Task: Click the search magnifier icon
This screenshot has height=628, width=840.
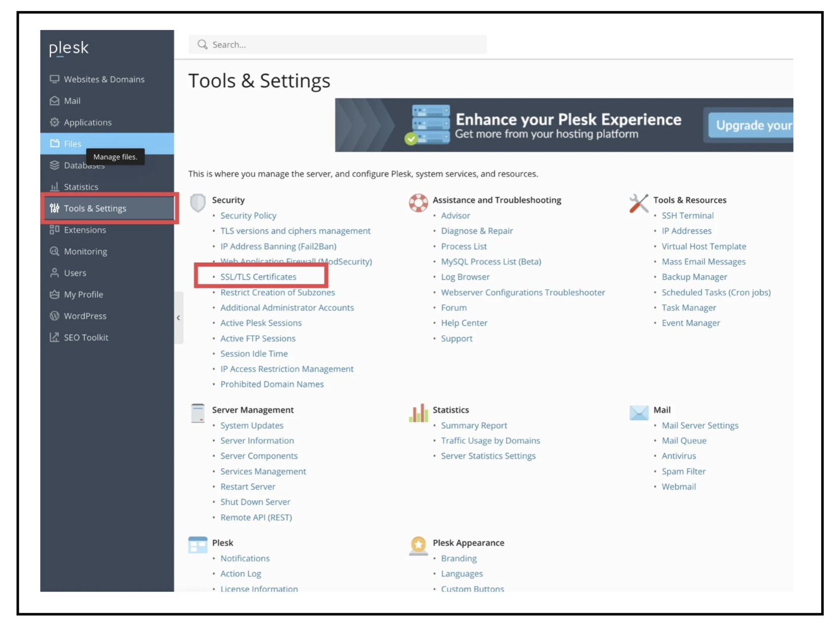Action: (203, 44)
